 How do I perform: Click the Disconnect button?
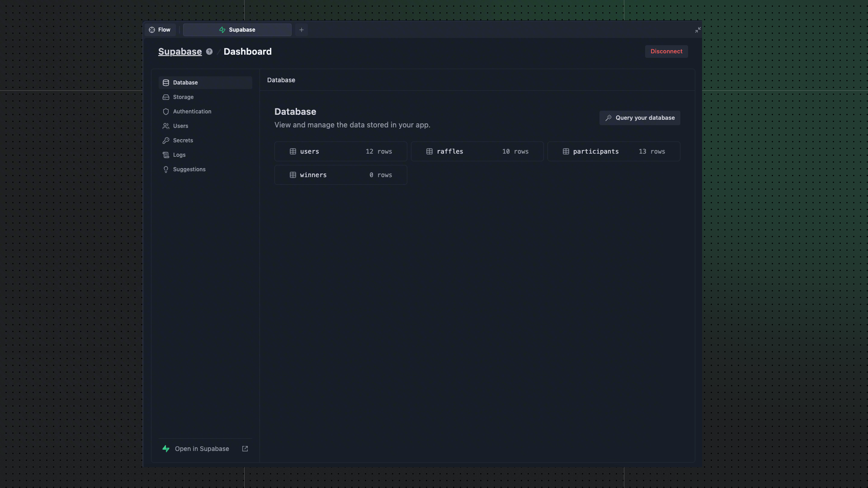click(666, 51)
